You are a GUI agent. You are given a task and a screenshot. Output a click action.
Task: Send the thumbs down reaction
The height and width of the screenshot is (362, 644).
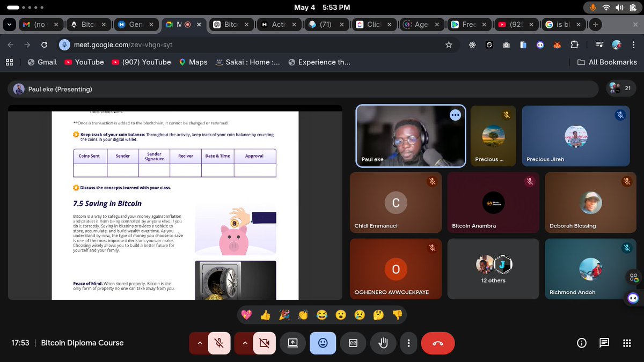(397, 315)
